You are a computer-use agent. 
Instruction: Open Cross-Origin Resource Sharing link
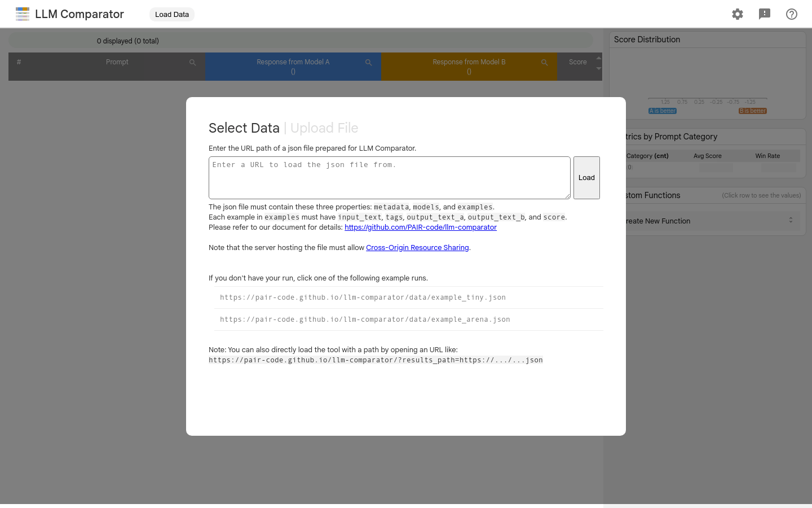click(x=417, y=248)
